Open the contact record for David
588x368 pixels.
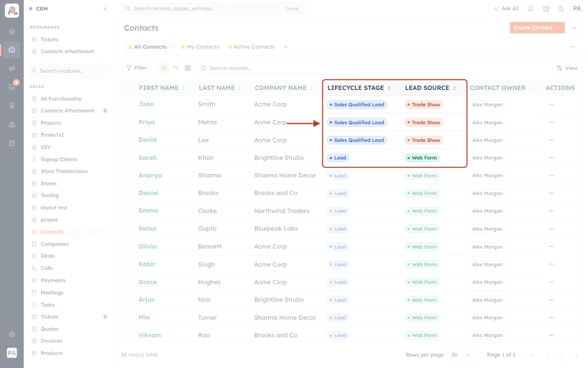click(147, 140)
